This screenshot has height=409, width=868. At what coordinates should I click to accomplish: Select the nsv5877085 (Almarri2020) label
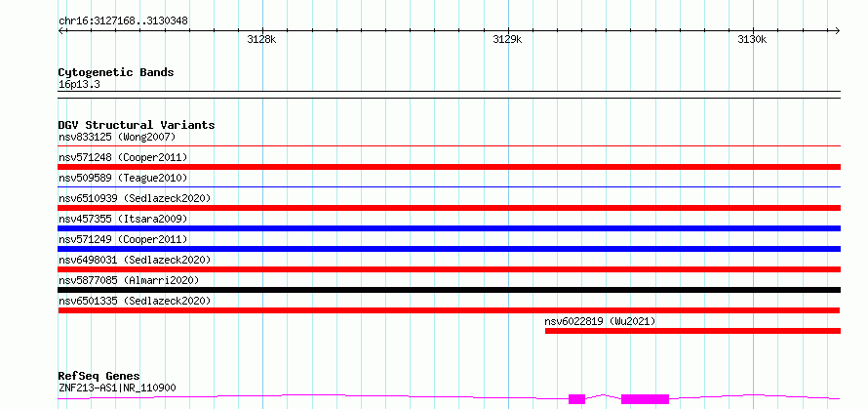click(x=129, y=280)
